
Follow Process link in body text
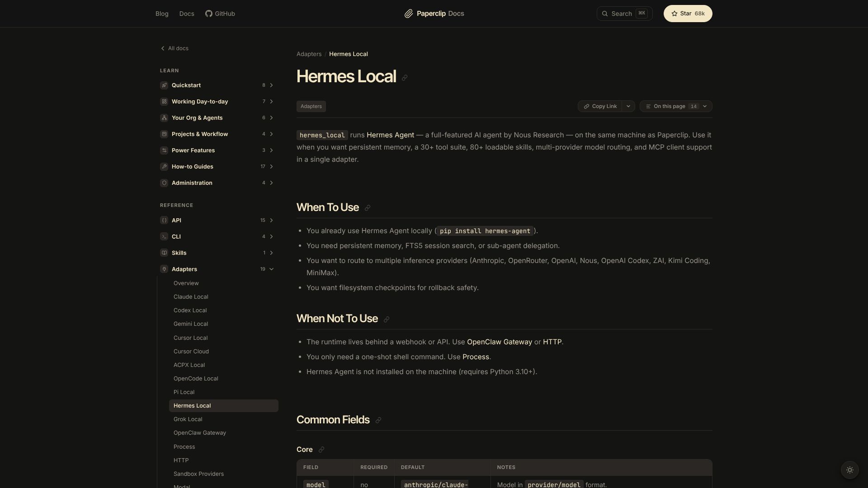point(476,357)
